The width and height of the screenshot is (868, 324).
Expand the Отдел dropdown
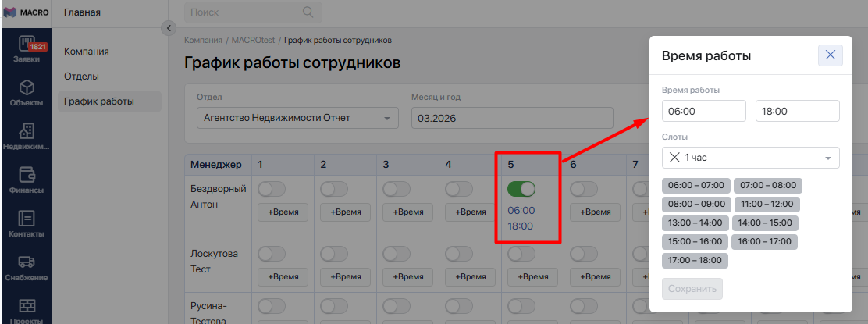pyautogui.click(x=386, y=119)
